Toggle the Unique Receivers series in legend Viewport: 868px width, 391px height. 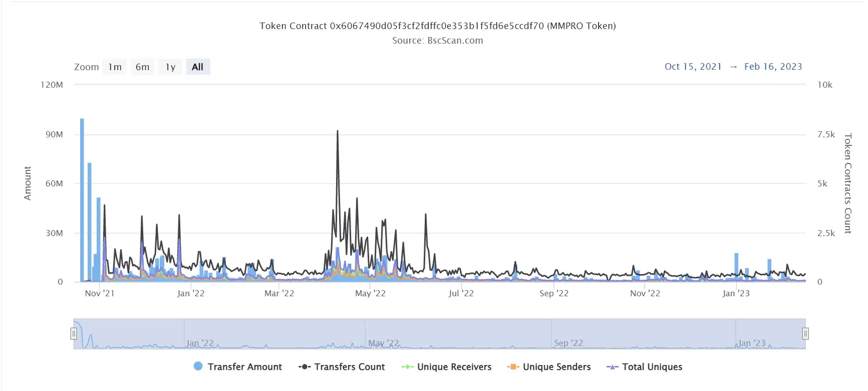[x=446, y=366]
